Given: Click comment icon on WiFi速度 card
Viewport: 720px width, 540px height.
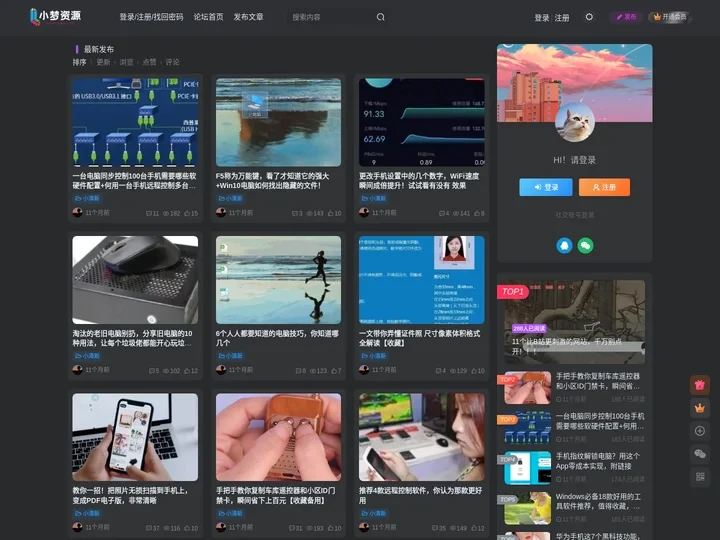Looking at the screenshot, I should (441, 214).
